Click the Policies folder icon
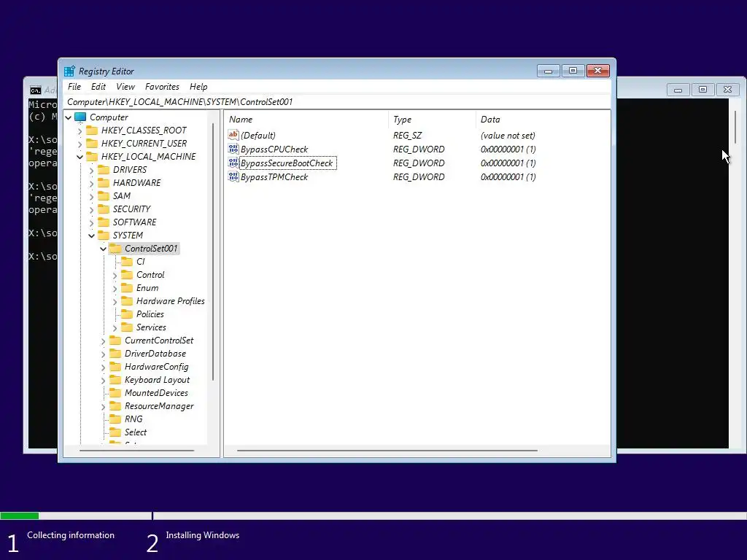 (x=127, y=314)
